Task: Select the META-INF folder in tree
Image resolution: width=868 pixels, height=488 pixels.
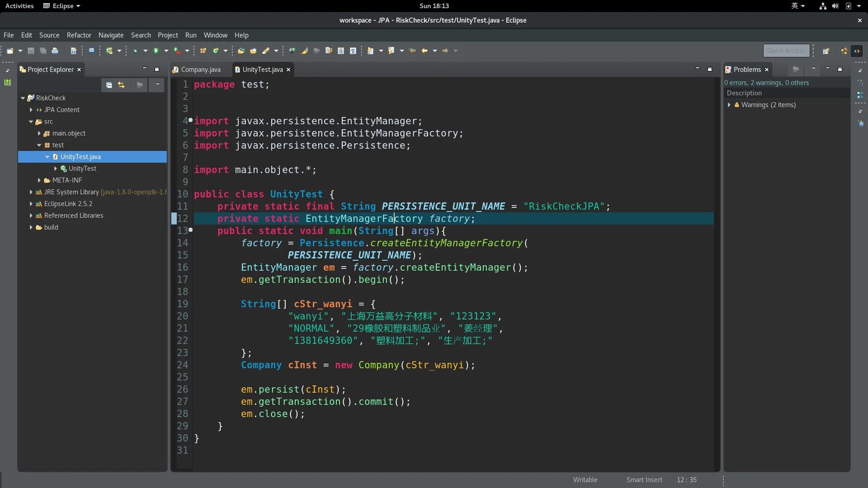Action: (x=67, y=180)
